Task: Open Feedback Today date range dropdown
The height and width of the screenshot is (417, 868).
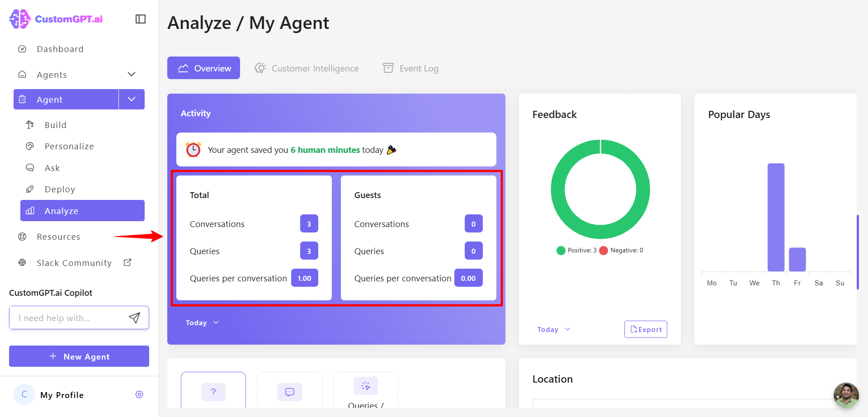Action: point(554,329)
